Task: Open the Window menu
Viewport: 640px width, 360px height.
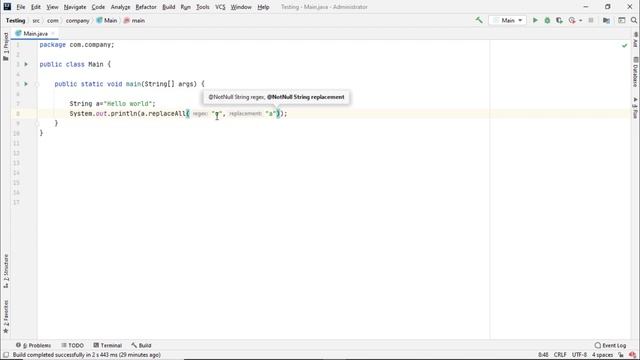Action: pos(241,7)
